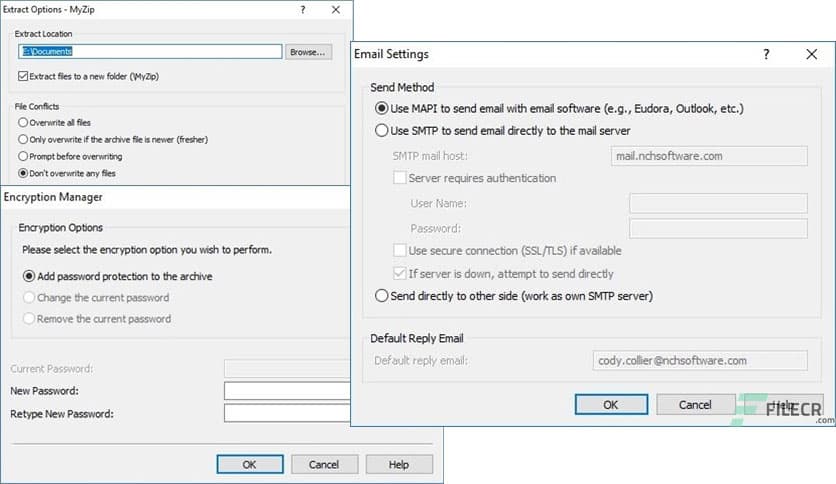Click the User Name field in Email Settings
Screen dimensions: 836x484
(x=718, y=203)
